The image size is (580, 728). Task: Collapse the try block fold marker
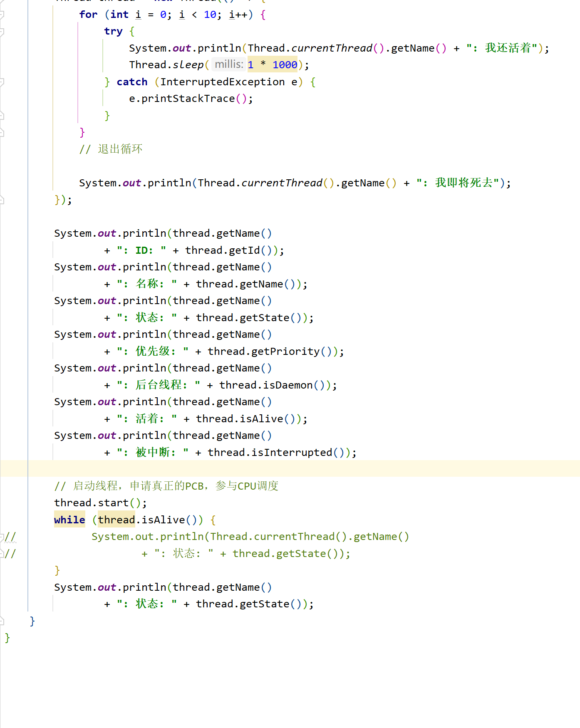(x=2, y=32)
